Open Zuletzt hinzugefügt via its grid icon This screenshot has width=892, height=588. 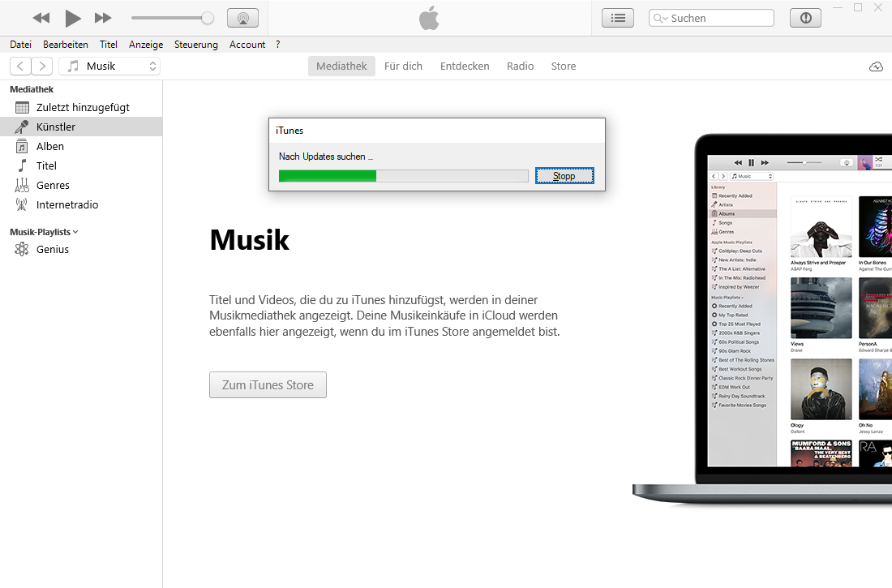(x=23, y=107)
